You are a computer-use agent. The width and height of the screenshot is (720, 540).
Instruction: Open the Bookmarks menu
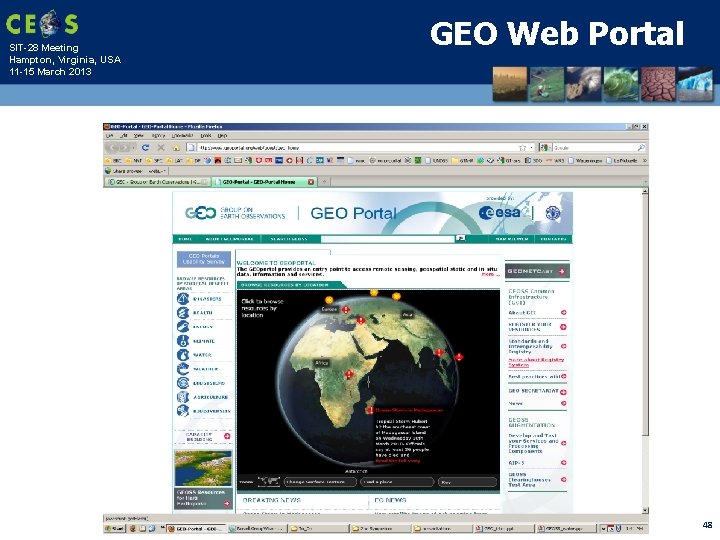tap(182, 136)
